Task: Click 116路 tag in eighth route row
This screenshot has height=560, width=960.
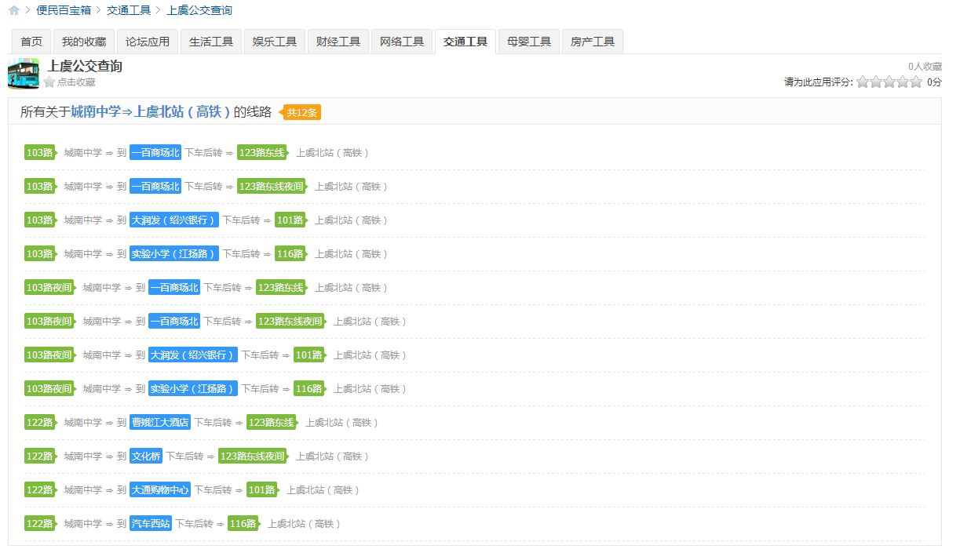Action: click(309, 389)
